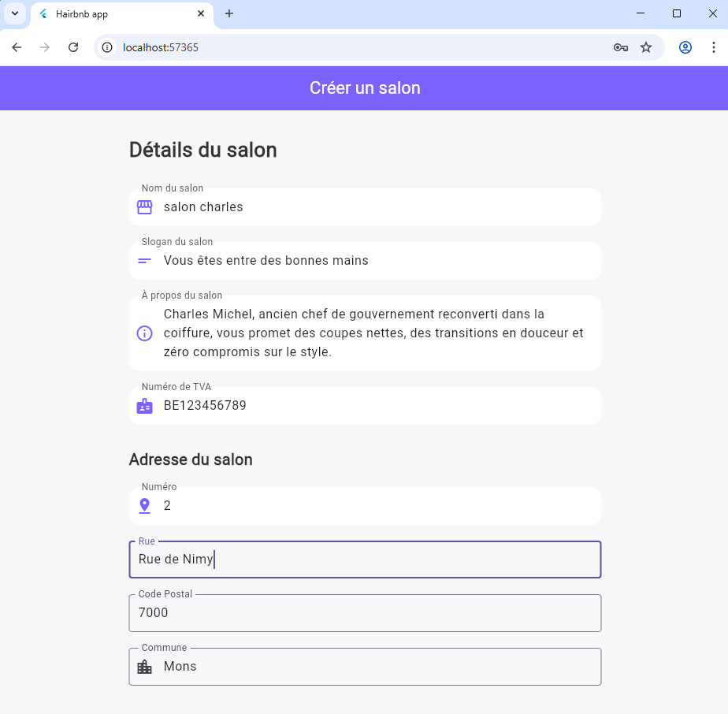Open a new browser tab
Image resolution: width=728 pixels, height=714 pixels.
click(229, 13)
